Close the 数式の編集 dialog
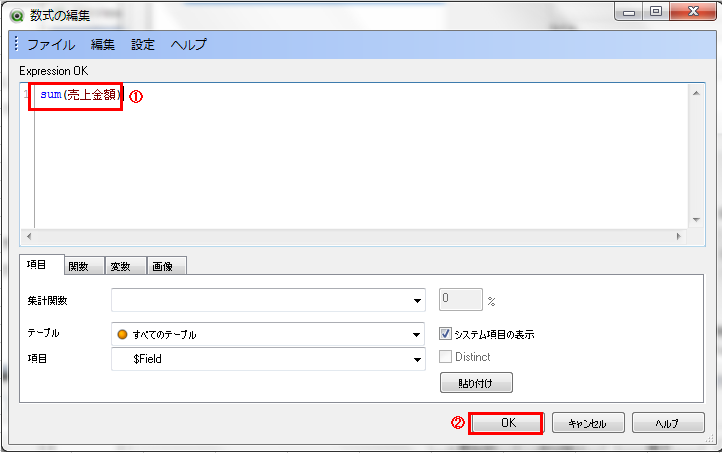The width and height of the screenshot is (722, 453). (x=693, y=12)
